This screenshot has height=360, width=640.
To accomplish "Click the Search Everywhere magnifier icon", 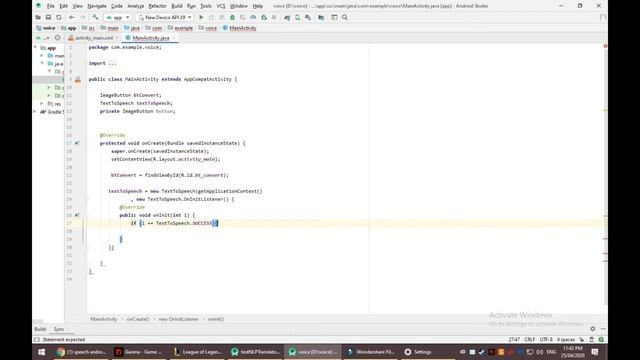I will (345, 17).
